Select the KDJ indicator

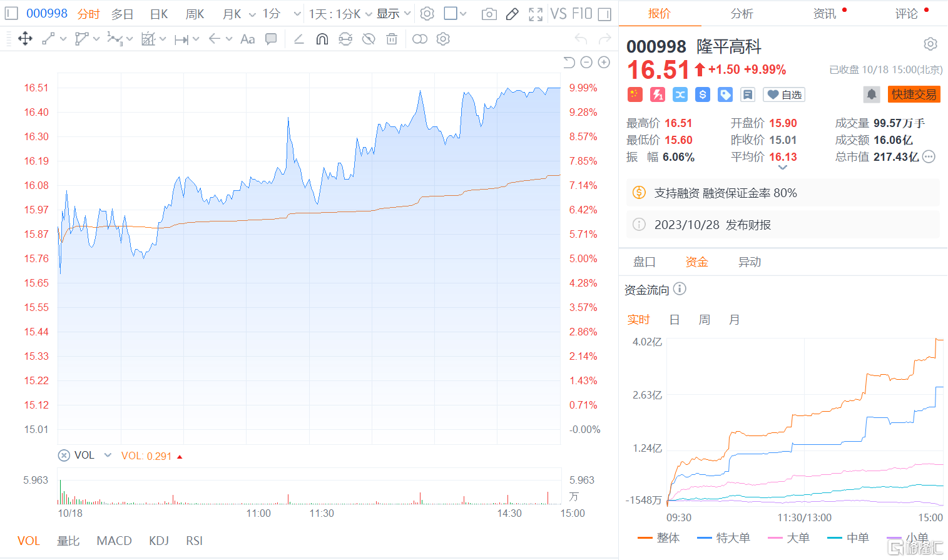tap(159, 541)
